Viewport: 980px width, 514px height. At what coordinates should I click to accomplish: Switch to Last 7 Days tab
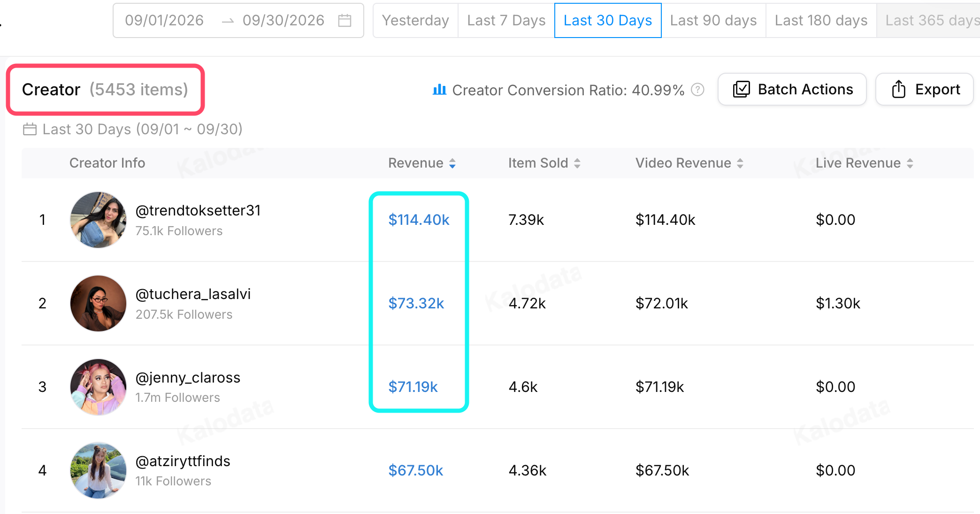pyautogui.click(x=506, y=21)
